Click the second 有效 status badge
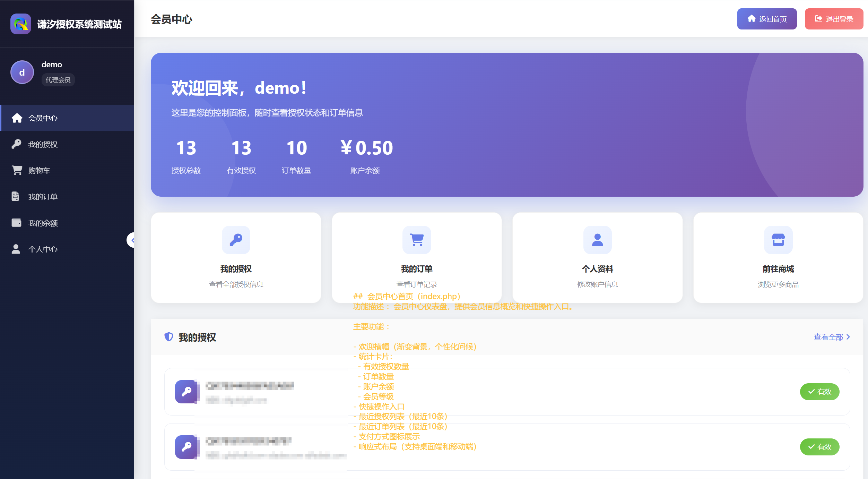 pos(819,447)
